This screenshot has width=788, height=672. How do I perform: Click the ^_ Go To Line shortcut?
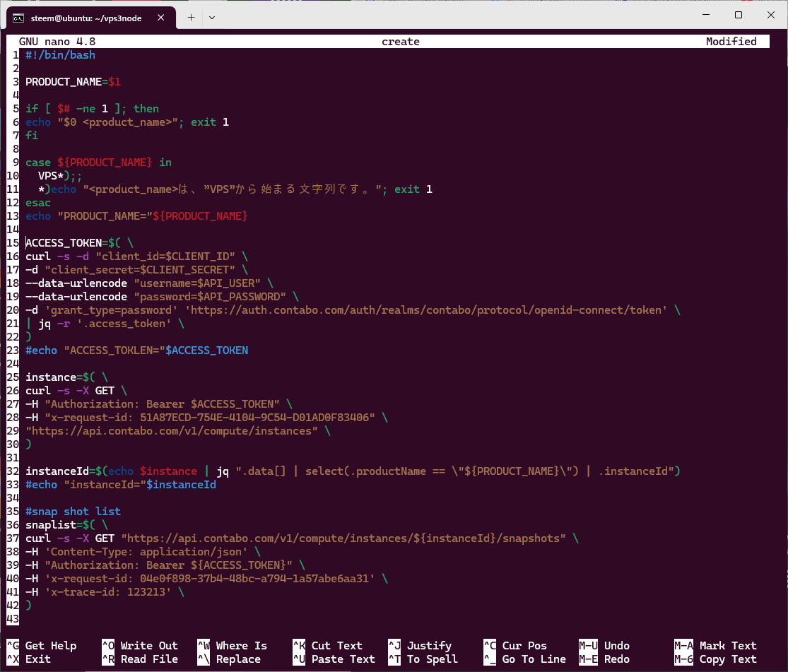point(524,659)
